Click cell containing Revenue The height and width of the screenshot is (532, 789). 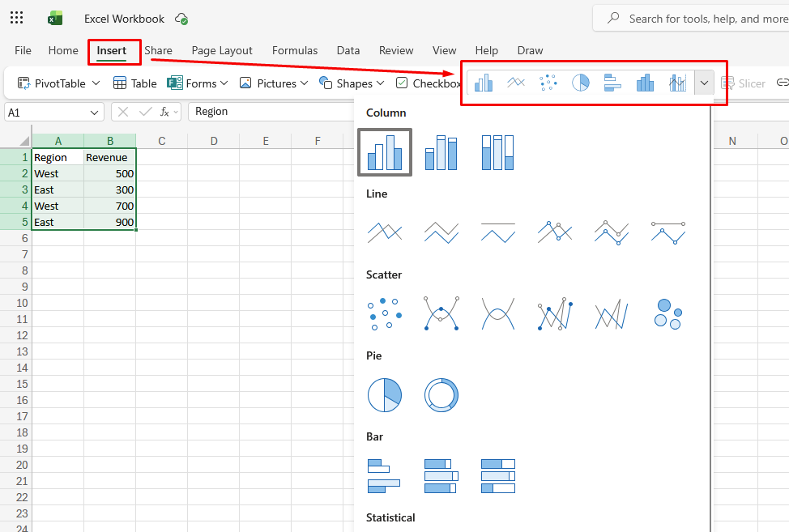(x=109, y=157)
